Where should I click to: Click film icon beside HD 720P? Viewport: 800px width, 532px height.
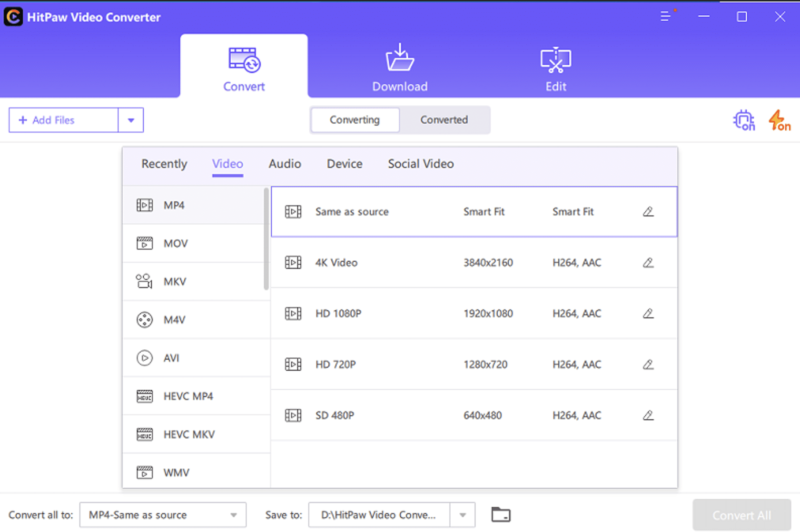(x=293, y=365)
